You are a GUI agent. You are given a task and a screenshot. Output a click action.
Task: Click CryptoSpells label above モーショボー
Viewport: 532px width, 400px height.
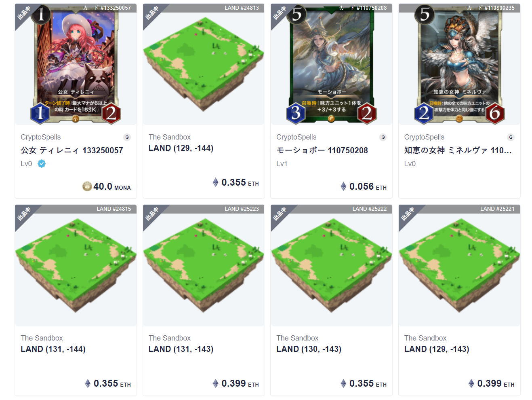[296, 137]
